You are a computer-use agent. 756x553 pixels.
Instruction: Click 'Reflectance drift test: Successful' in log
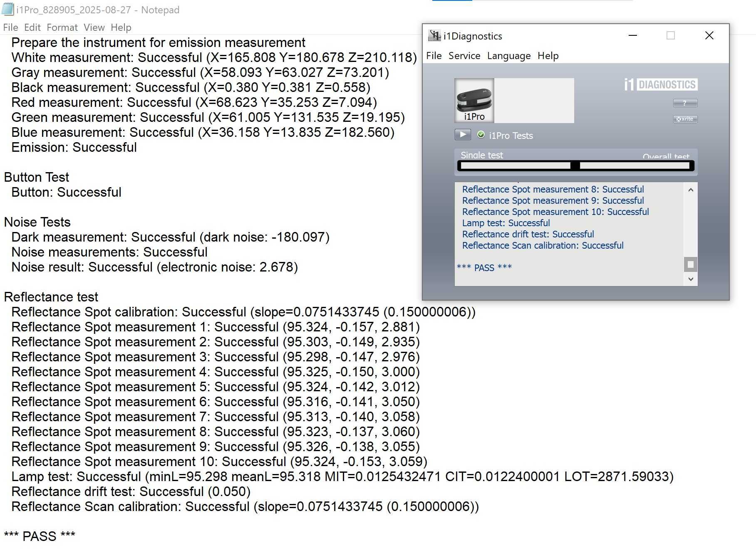pyautogui.click(x=528, y=235)
